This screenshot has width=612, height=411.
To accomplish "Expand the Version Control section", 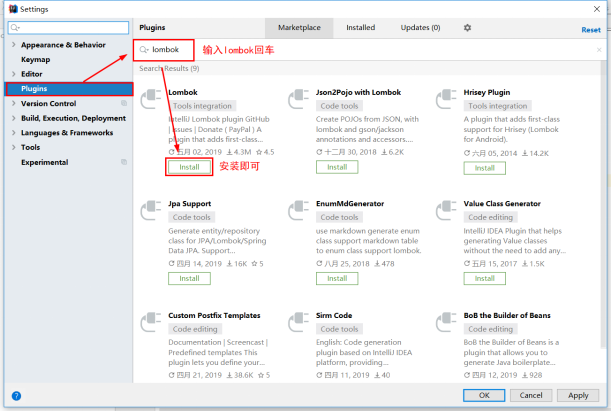I will click(x=14, y=103).
